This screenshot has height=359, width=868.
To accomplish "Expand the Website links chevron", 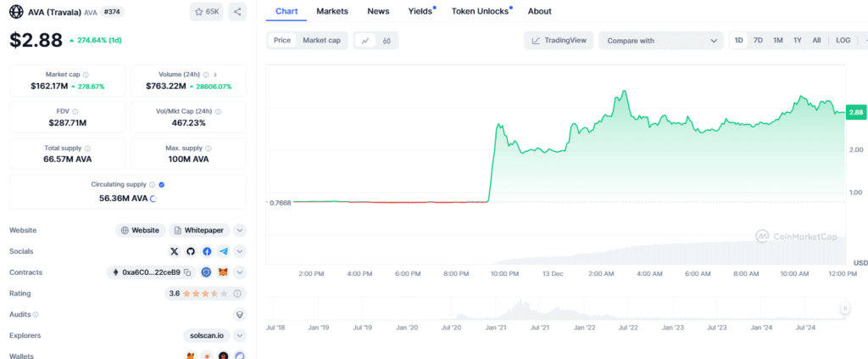I will 240,231.
